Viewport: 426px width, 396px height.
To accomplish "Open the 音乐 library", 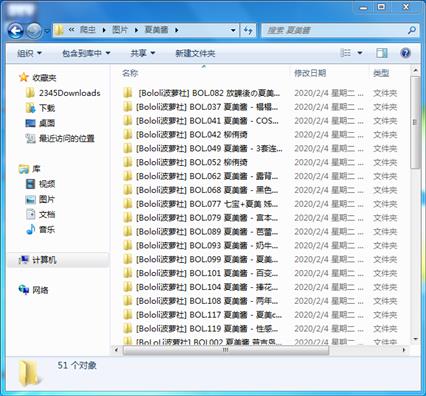I will coord(41,229).
